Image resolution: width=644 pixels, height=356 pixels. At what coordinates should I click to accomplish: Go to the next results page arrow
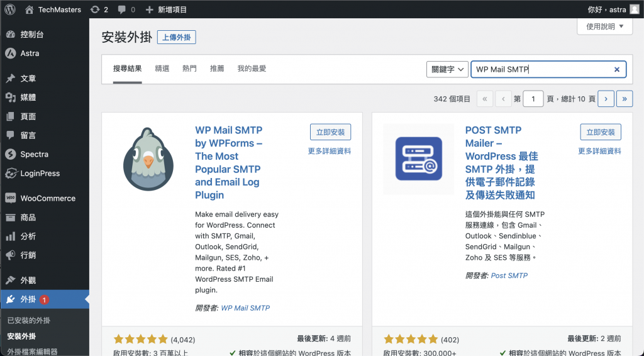point(606,99)
